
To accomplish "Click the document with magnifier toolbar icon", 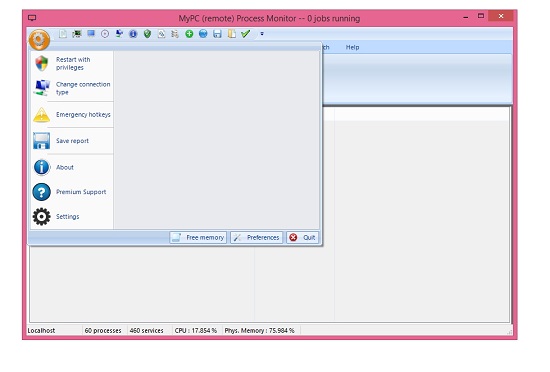I will click(x=161, y=34).
